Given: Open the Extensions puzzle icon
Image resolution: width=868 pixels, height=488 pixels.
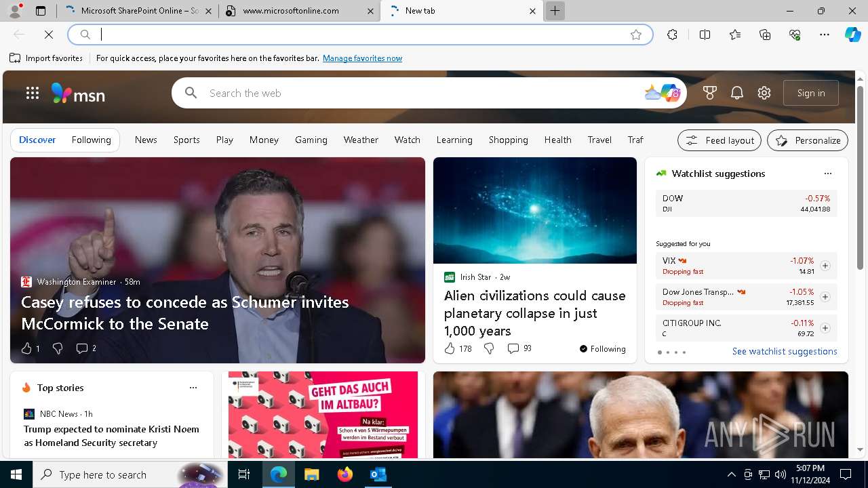Looking at the screenshot, I should pyautogui.click(x=672, y=35).
